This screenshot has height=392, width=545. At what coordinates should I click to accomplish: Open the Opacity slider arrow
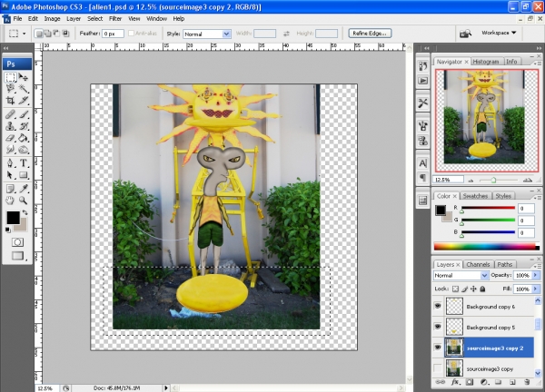(536, 275)
